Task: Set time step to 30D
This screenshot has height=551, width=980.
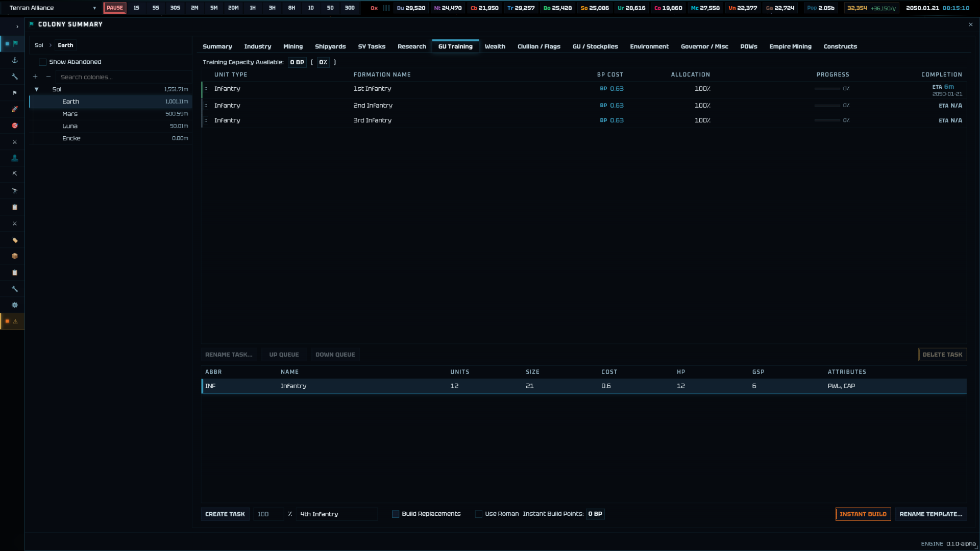Action: [350, 8]
